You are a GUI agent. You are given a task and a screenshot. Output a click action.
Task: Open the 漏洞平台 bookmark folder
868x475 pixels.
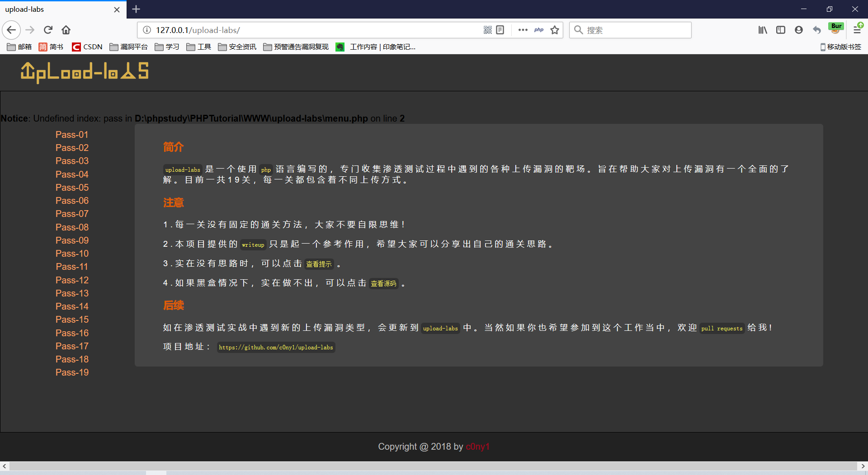[x=128, y=47]
